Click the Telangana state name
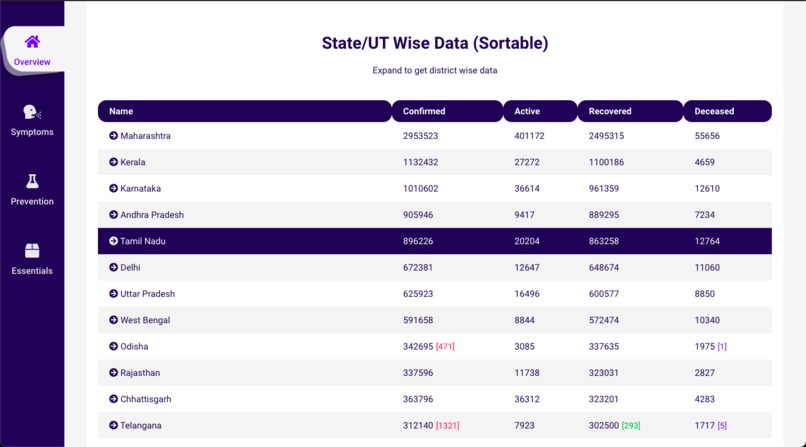806x447 pixels. point(141,425)
